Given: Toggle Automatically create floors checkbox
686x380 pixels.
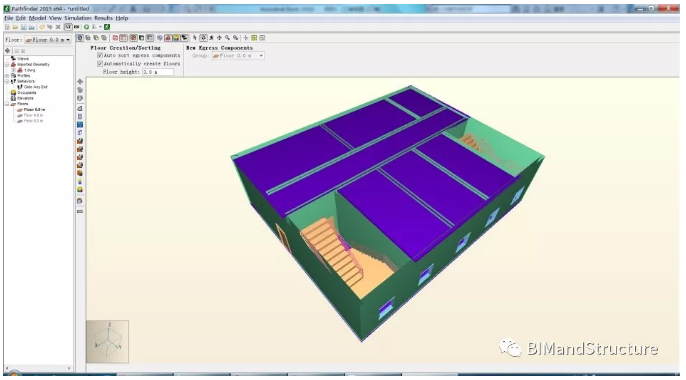Looking at the screenshot, I should (x=100, y=63).
